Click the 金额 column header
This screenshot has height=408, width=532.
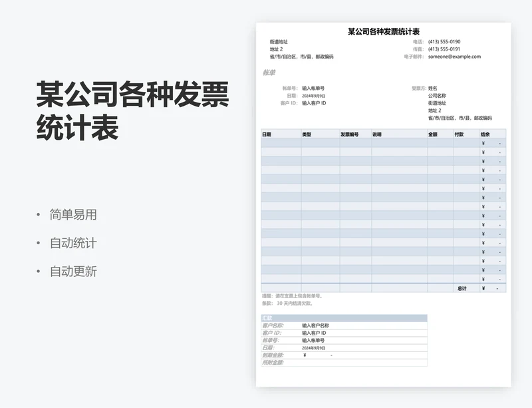point(433,134)
